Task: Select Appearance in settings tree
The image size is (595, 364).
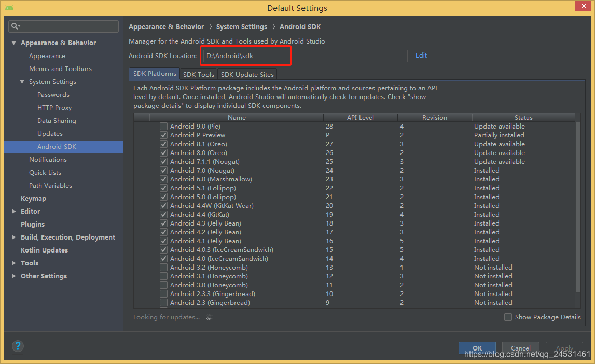Action: tap(47, 55)
